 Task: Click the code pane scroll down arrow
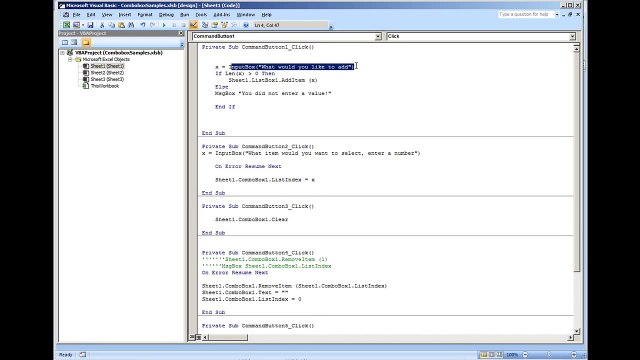(x=576, y=331)
